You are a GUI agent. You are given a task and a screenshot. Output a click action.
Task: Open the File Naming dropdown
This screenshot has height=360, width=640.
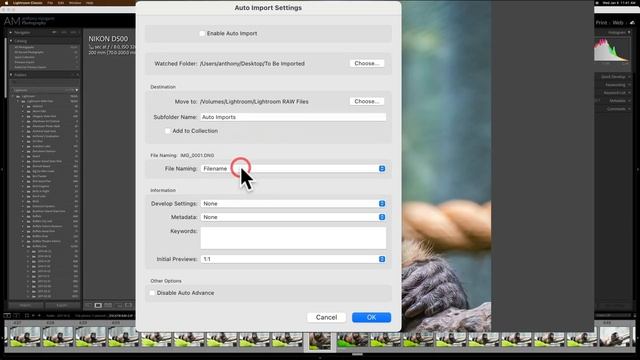point(293,169)
